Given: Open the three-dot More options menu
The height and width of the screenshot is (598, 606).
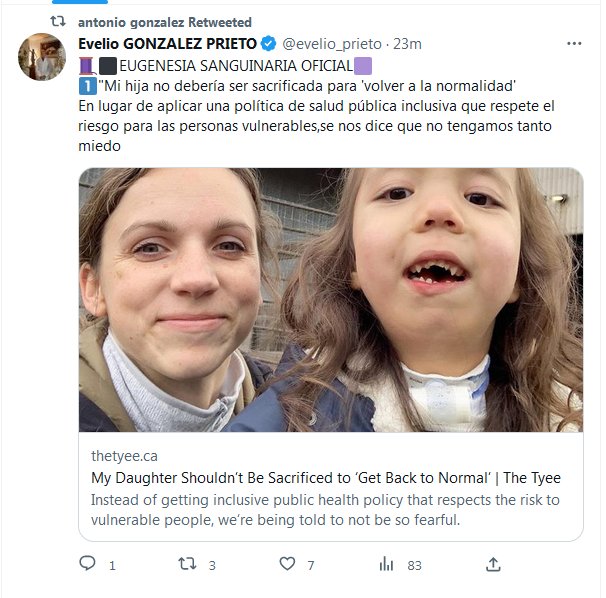Looking at the screenshot, I should (x=574, y=44).
